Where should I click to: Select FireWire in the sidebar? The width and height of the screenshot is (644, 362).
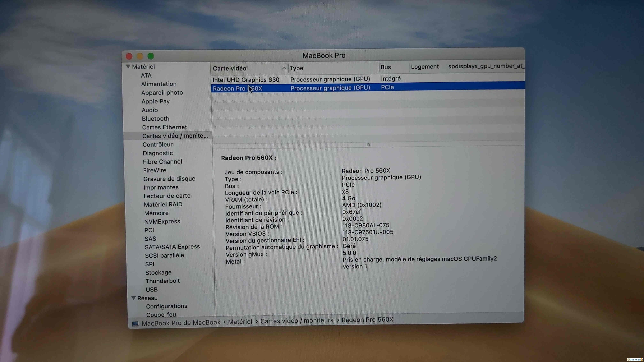tap(155, 170)
